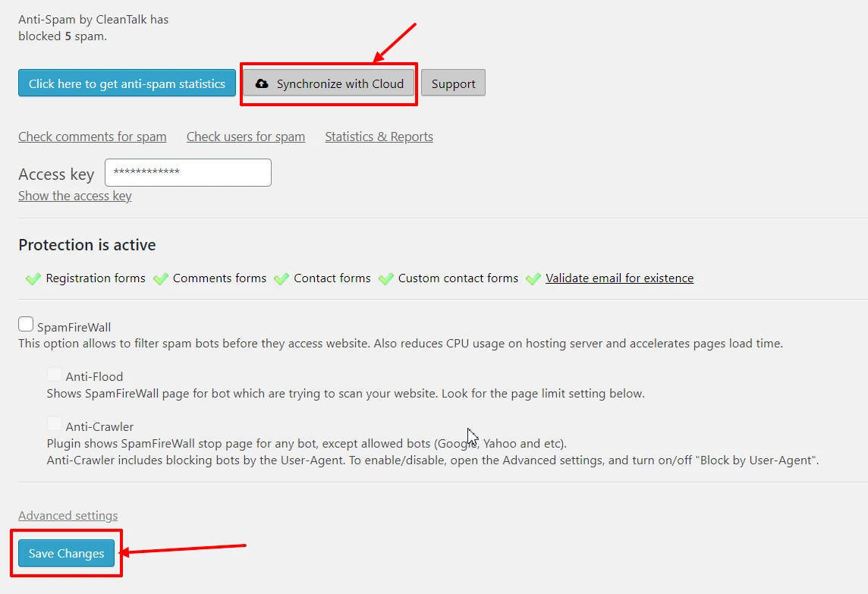Viewport: 868px width, 594px height.
Task: Click green checkmark beside Custom contact forms
Action: (x=385, y=279)
